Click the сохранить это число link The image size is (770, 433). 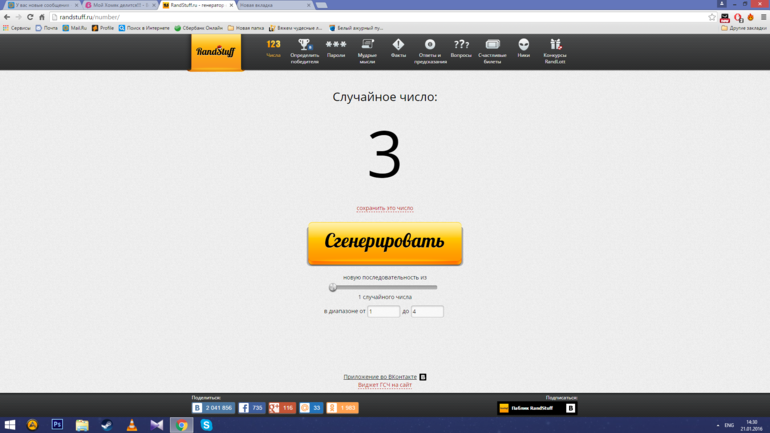[385, 208]
